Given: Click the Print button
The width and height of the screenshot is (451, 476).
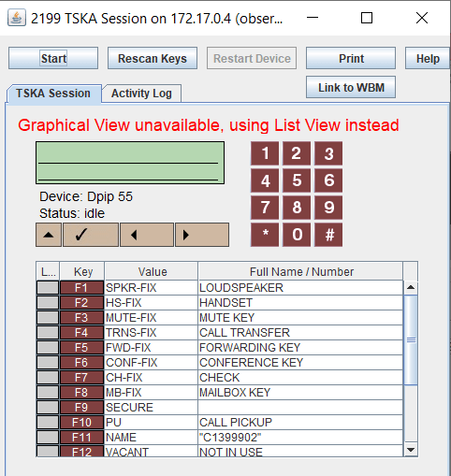Looking at the screenshot, I should pyautogui.click(x=351, y=58).
